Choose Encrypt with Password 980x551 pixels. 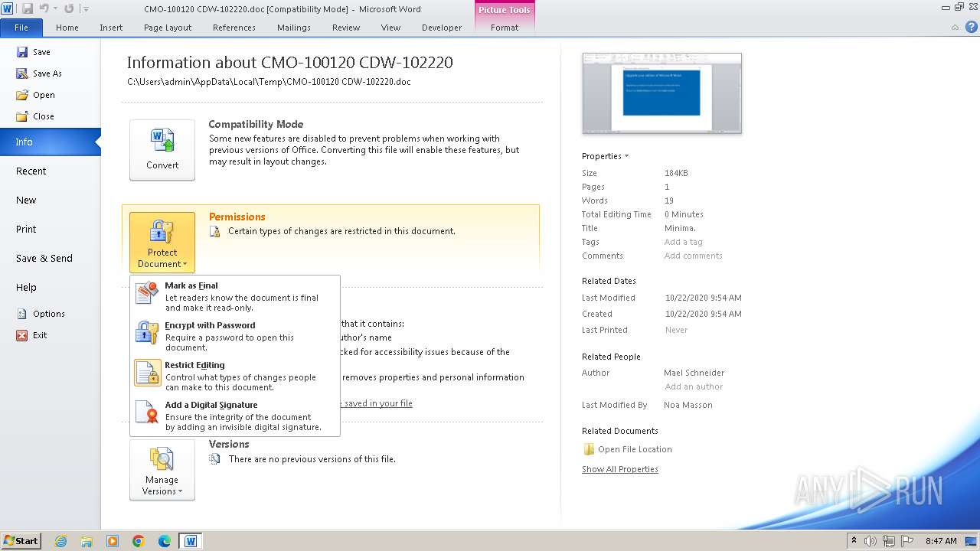(236, 336)
